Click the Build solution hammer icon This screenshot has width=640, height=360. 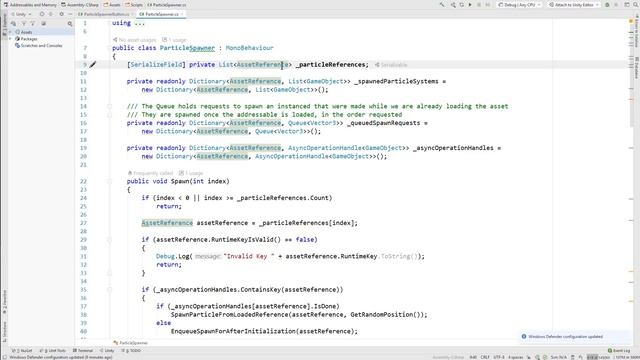click(x=442, y=5)
